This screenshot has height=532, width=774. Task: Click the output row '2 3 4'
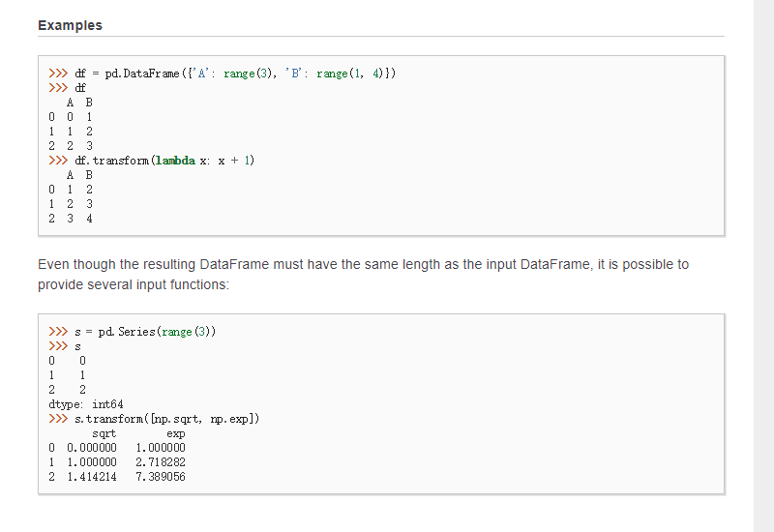point(71,219)
